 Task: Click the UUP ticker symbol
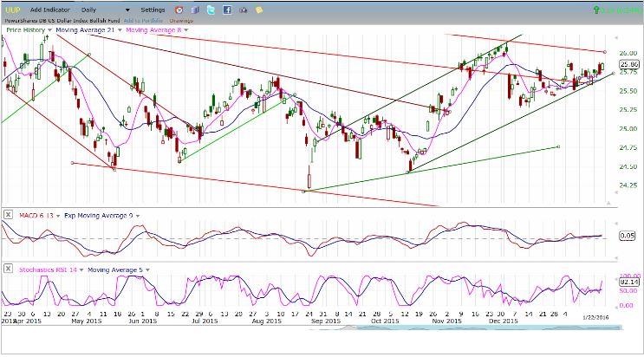click(13, 10)
